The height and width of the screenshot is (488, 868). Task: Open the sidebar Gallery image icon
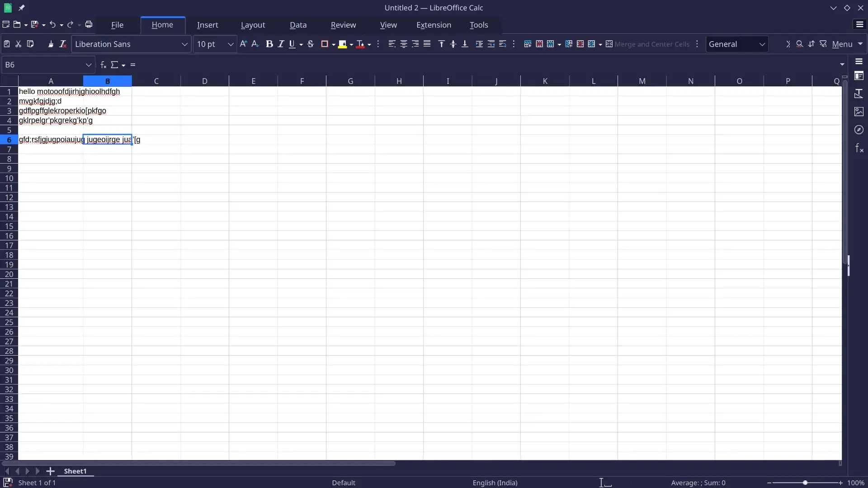[x=859, y=112]
